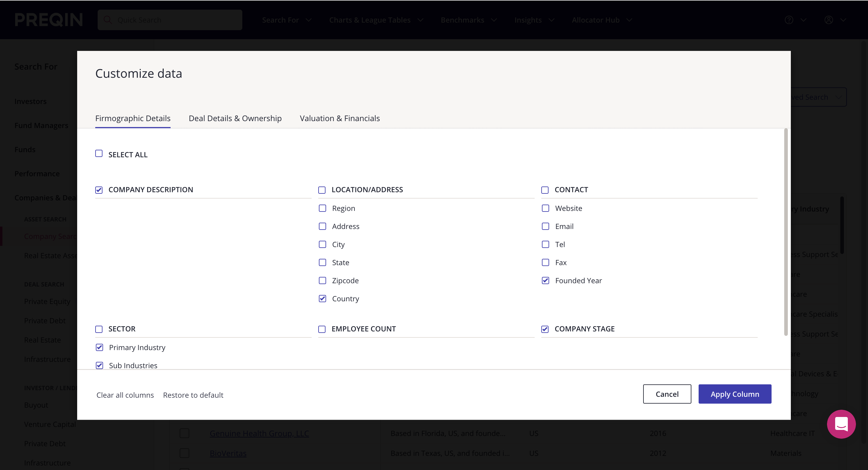Image resolution: width=868 pixels, height=470 pixels.
Task: Check the SELECT ALL checkbox
Action: [99, 154]
